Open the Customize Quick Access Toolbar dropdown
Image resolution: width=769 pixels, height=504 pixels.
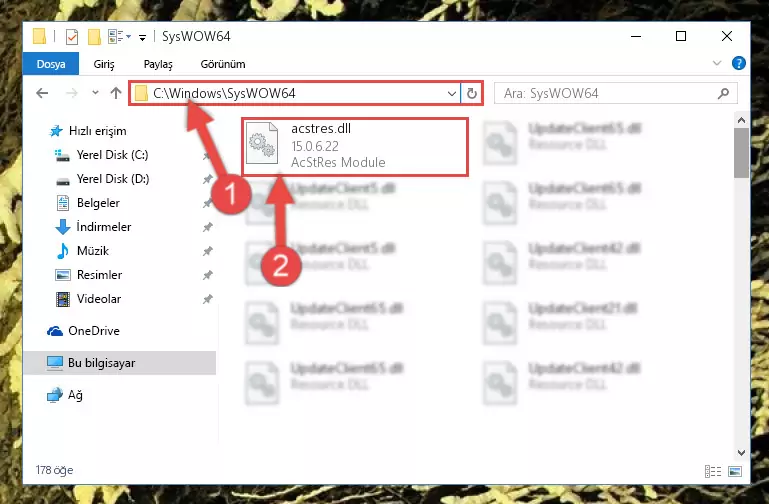tap(142, 37)
